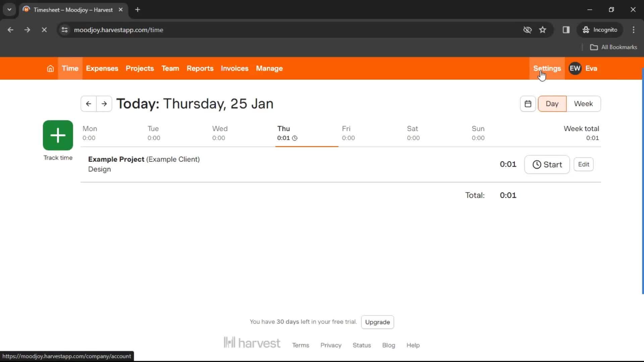The height and width of the screenshot is (362, 644).
Task: Click the Settings link
Action: point(547,68)
